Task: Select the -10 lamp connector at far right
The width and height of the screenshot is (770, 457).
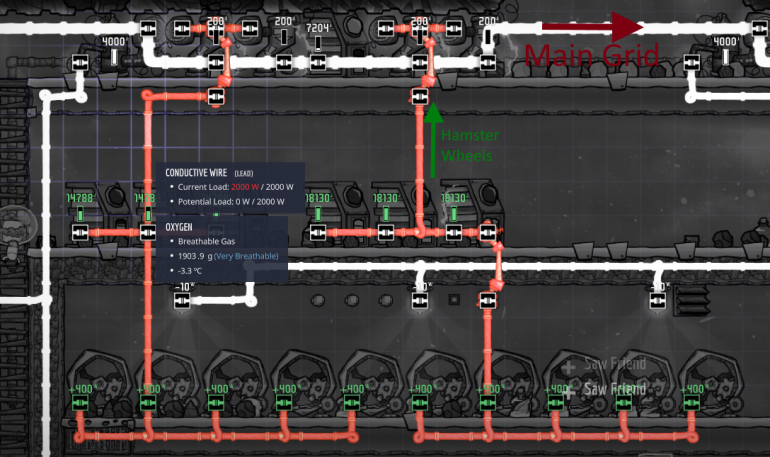Action: [x=658, y=300]
